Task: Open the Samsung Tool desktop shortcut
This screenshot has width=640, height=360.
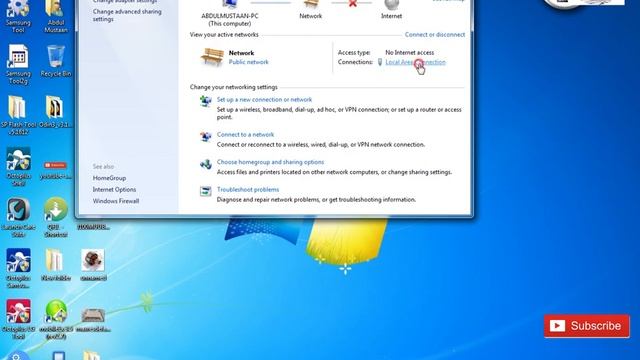Action: 18,16
